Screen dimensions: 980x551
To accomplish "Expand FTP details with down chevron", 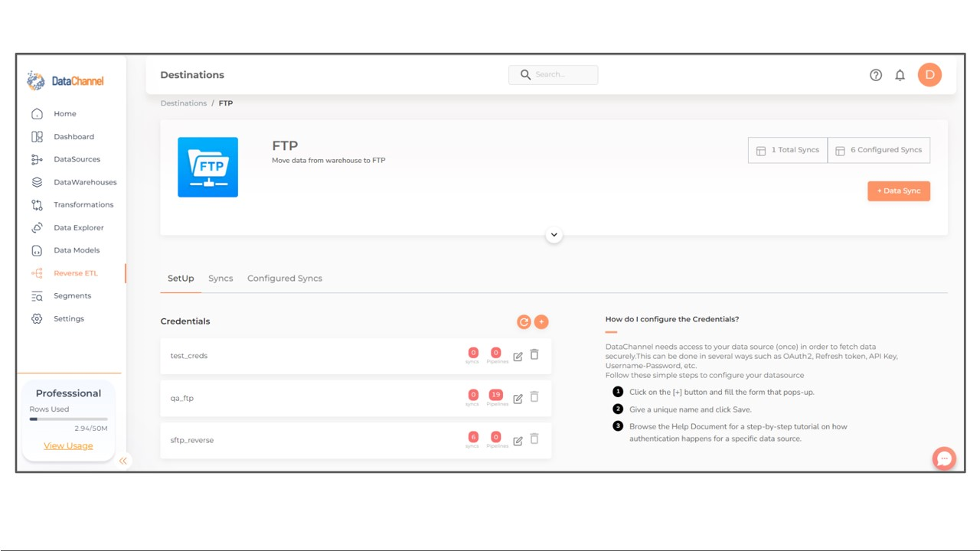I will coord(554,235).
